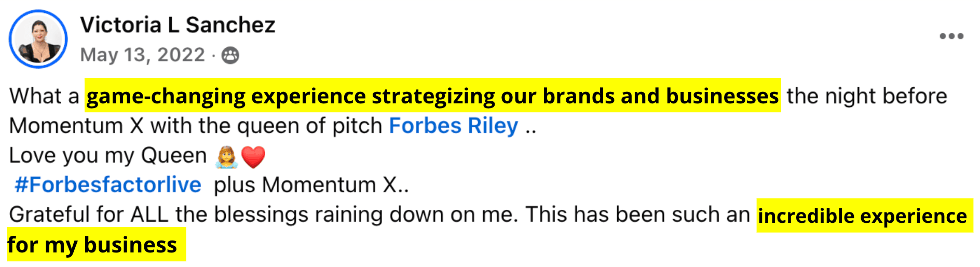Click the red heart emoji
Image resolution: width=980 pixels, height=267 pixels.
(x=253, y=157)
